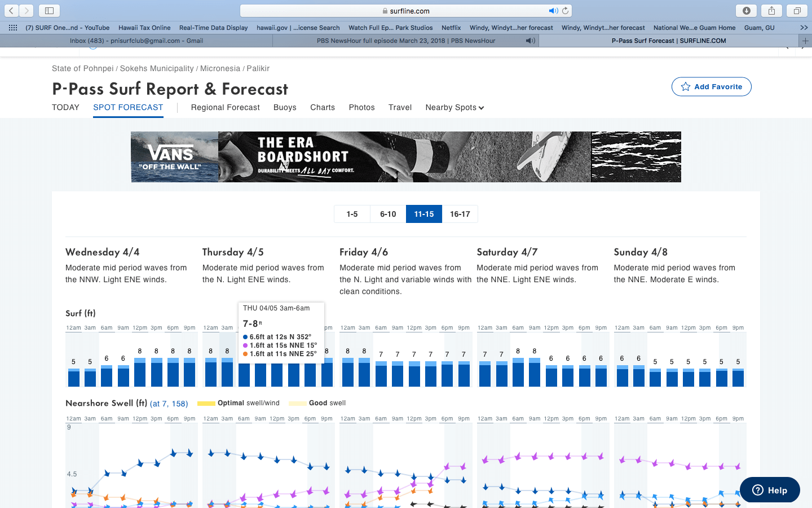Viewport: 812px width, 508px height.
Task: Click State of Pohnpei breadcrumb
Action: [x=83, y=68]
